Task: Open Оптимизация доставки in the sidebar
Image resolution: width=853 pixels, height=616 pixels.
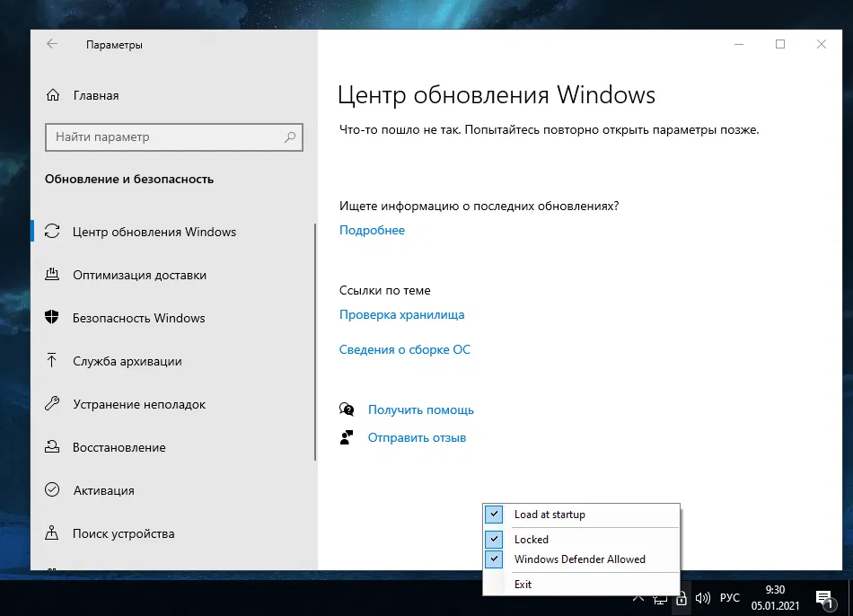Action: [173, 275]
